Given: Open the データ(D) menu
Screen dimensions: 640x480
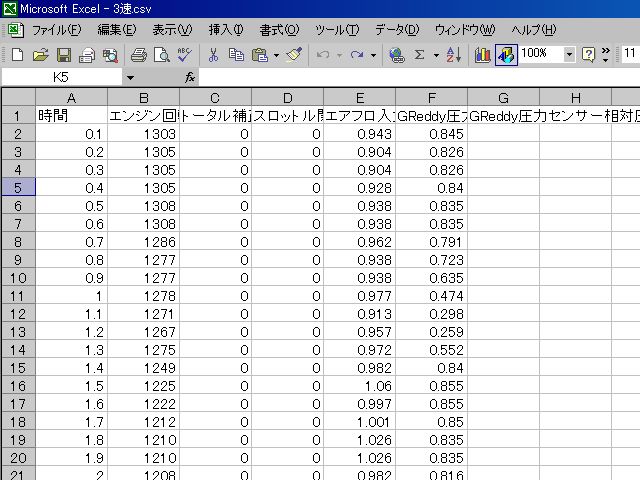Looking at the screenshot, I should pyautogui.click(x=397, y=30).
